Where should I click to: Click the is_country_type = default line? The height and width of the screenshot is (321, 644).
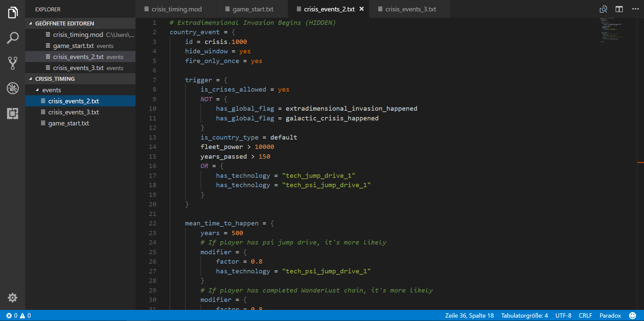tap(249, 137)
